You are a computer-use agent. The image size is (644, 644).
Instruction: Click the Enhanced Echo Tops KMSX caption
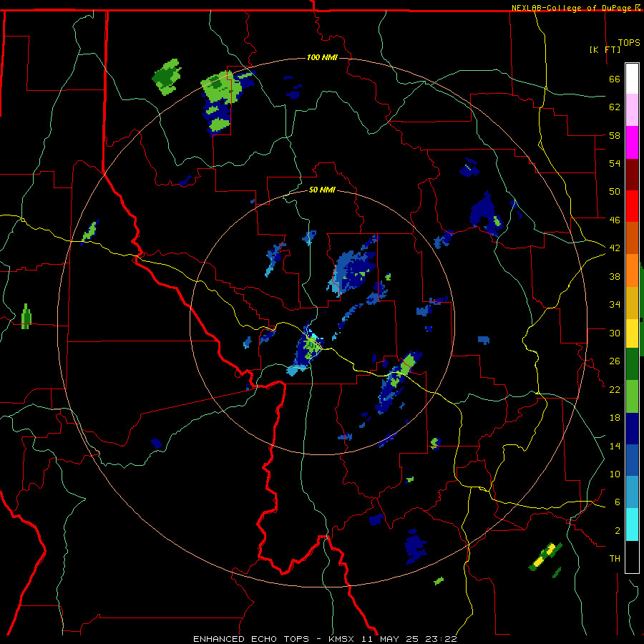pos(325,639)
